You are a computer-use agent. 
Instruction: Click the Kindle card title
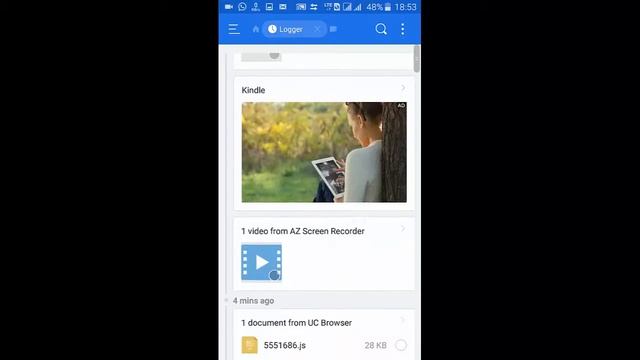[253, 90]
